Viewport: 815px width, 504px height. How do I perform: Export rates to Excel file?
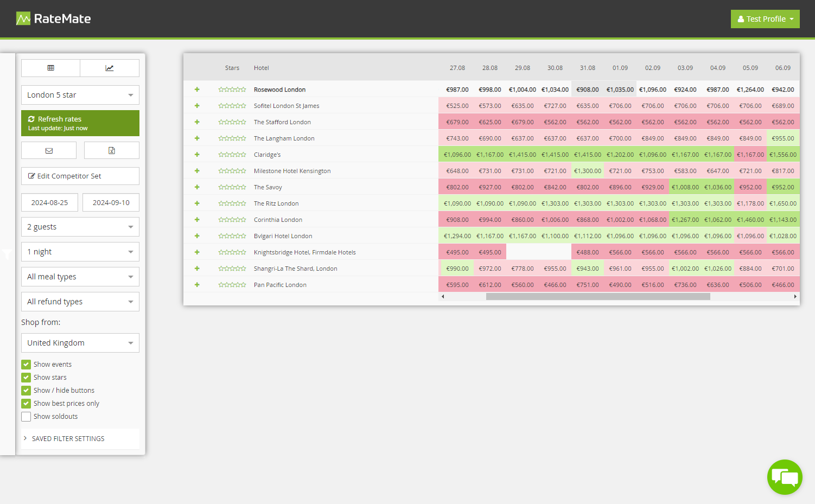coord(112,150)
